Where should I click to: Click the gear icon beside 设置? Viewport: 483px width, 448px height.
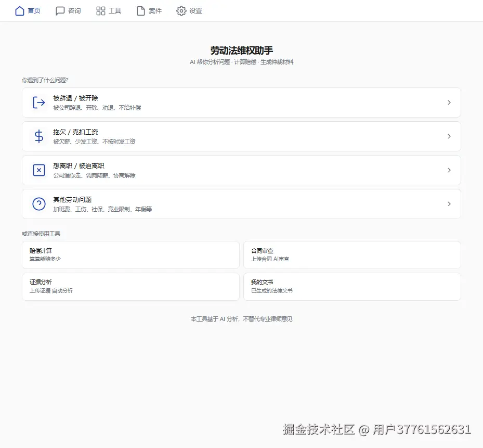[x=181, y=11]
